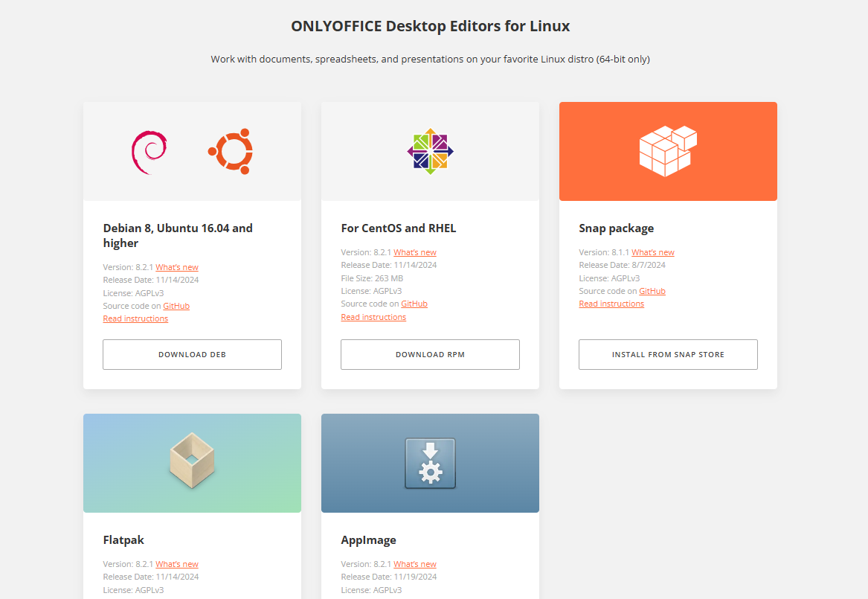
Task: Click 'Version: 8.1.1' in Snap card
Action: coord(604,252)
